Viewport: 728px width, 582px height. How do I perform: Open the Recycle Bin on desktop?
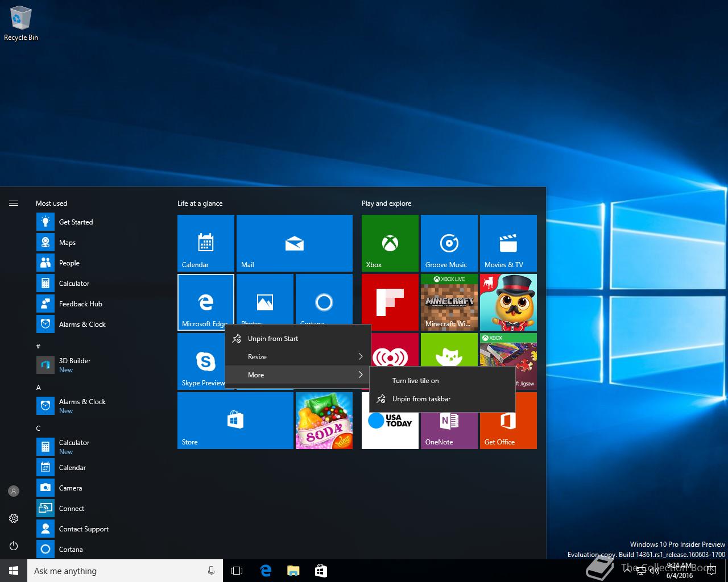[x=21, y=24]
